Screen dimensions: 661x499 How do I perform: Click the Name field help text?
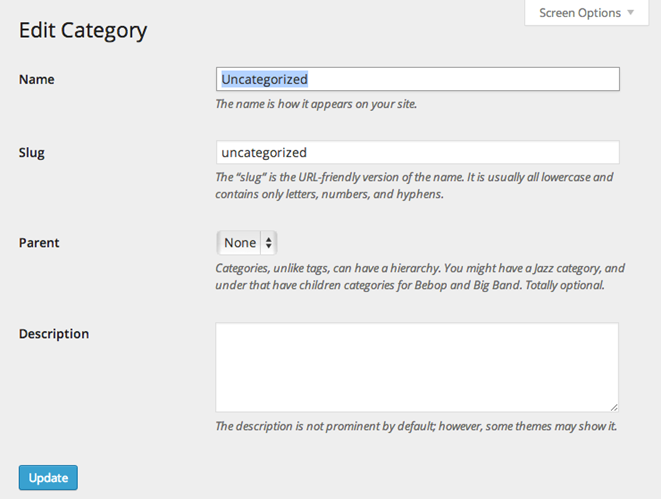click(316, 103)
